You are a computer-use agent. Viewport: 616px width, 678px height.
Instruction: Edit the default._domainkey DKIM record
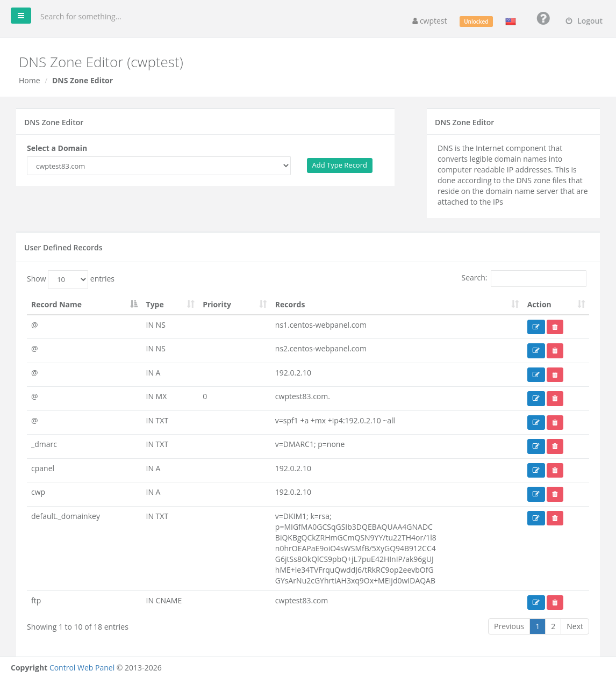coord(536,518)
